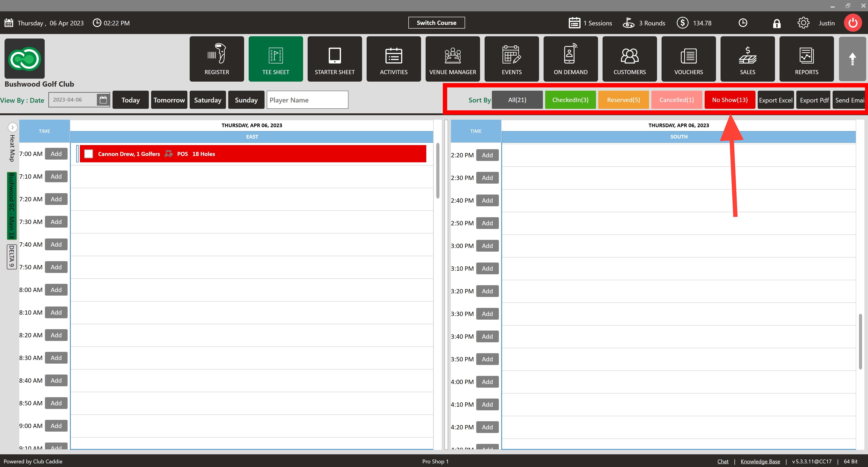Image resolution: width=868 pixels, height=467 pixels.
Task: Filter tee sheet by CheckedIn(3)
Action: coord(570,100)
